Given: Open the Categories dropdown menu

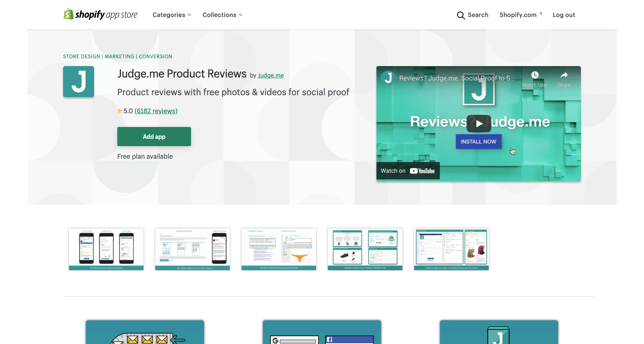Looking at the screenshot, I should (172, 15).
